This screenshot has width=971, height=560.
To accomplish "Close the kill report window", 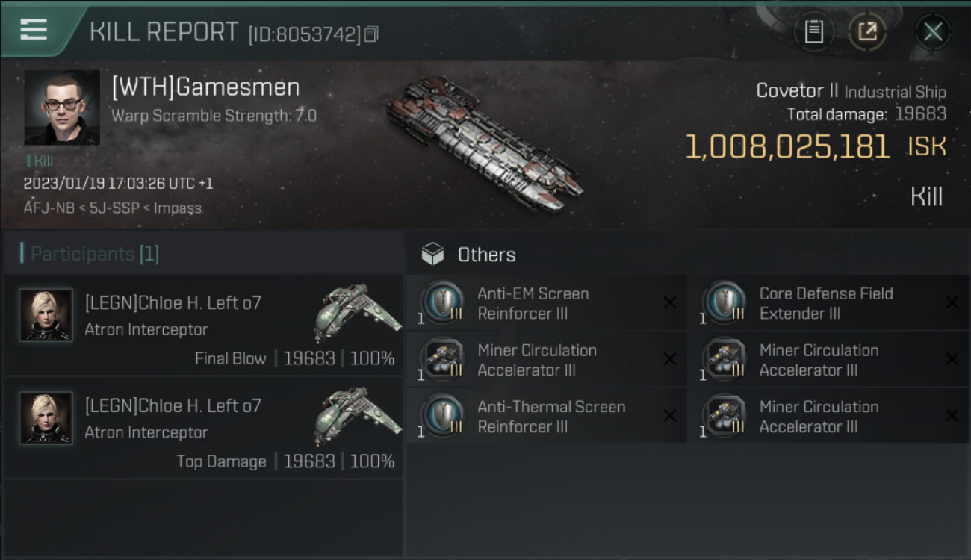I will tap(932, 32).
